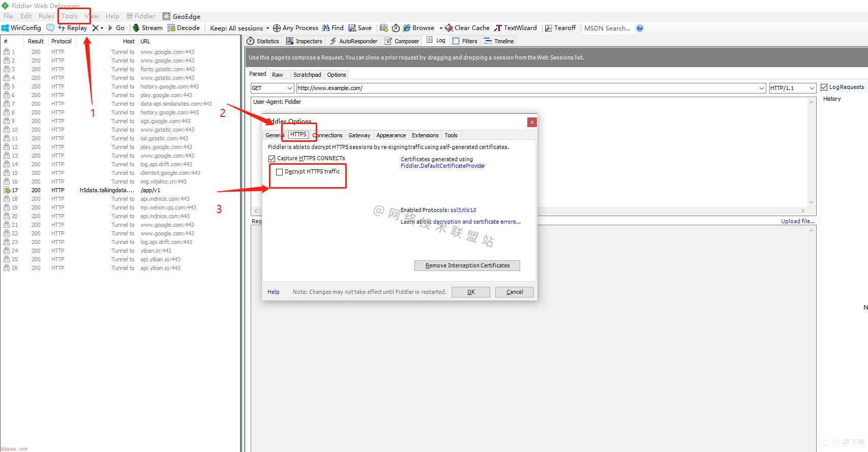Click Remove Interception Certificates button
This screenshot has width=868, height=452.
(467, 265)
